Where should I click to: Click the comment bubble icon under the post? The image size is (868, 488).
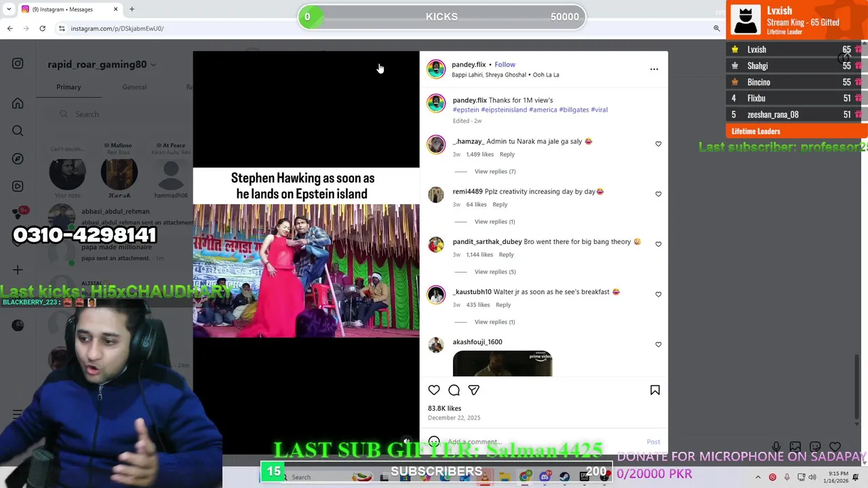tap(454, 390)
